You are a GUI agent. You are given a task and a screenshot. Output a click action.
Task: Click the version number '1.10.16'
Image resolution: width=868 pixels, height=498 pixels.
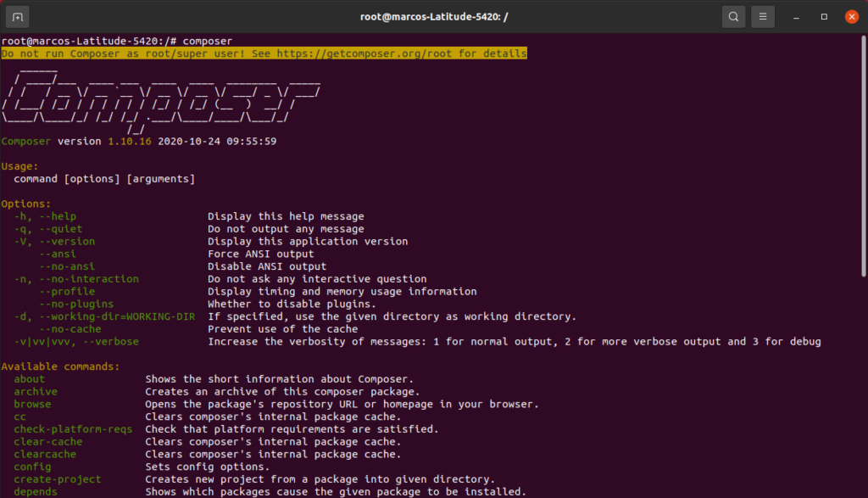[130, 142]
